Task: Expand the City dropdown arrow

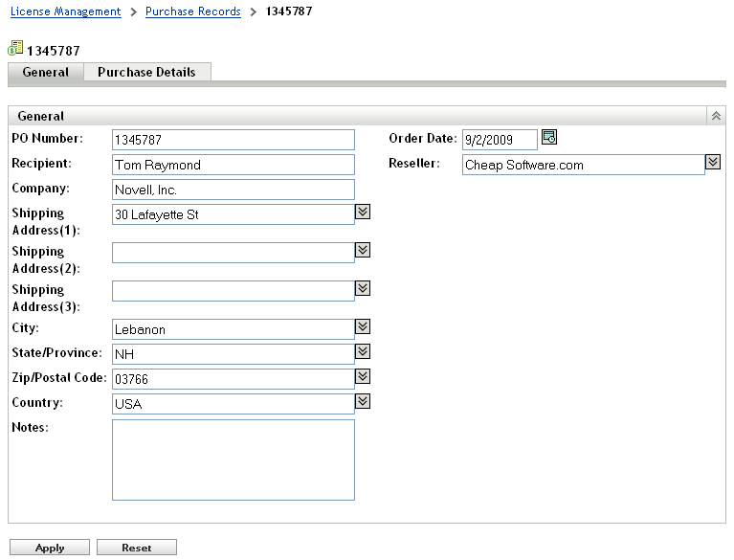Action: [x=363, y=326]
